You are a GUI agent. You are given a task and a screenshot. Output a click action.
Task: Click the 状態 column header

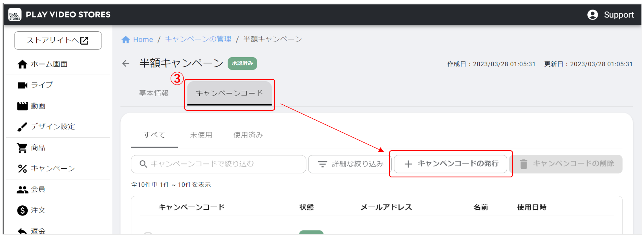306,207
